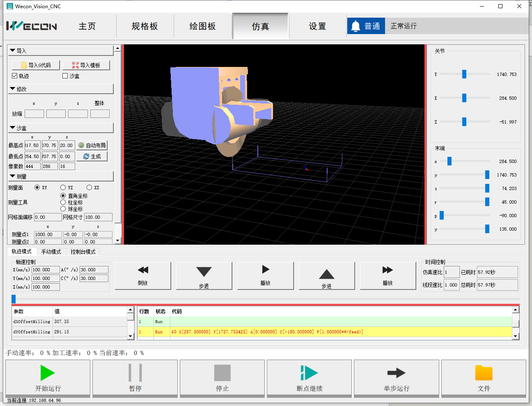Uncheck the 轨迹 trajectory checkbox
This screenshot has width=532, height=406.
pyautogui.click(x=15, y=76)
